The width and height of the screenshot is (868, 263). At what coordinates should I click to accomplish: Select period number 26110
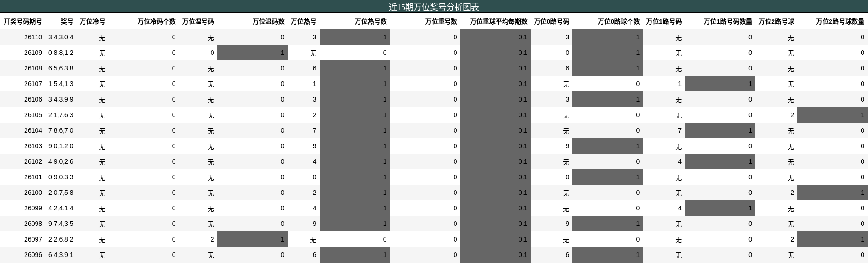tap(33, 37)
